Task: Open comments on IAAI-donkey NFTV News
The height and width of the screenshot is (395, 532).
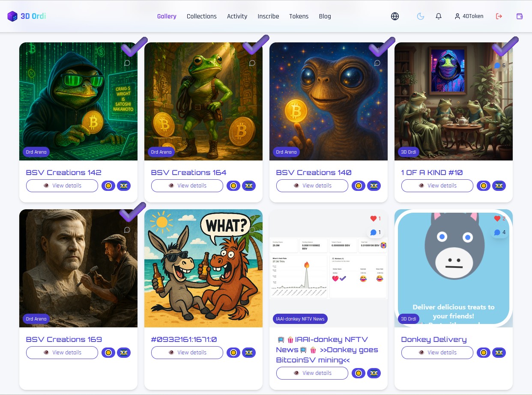Action: pyautogui.click(x=375, y=232)
